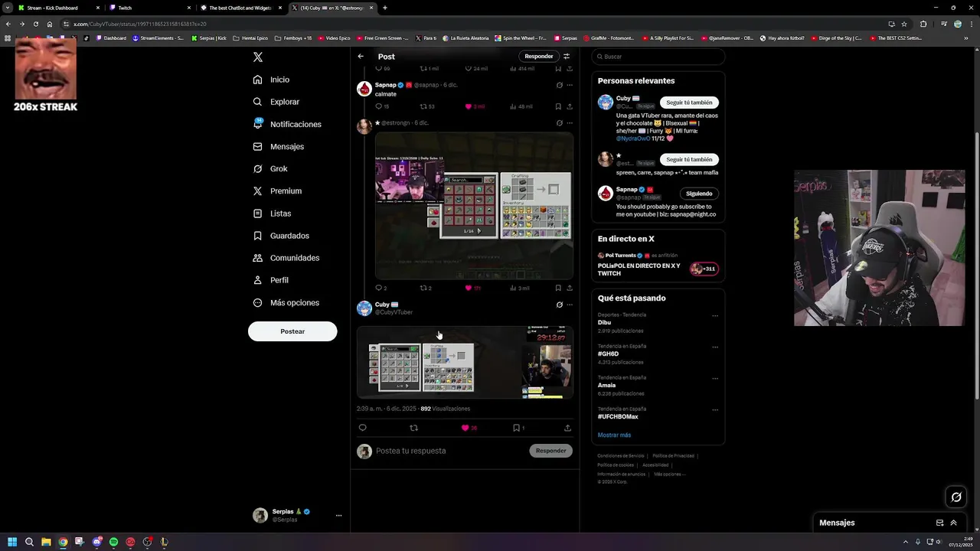Repost Sapnap's calmate post
Screen dimensions: 980x551
[423, 106]
